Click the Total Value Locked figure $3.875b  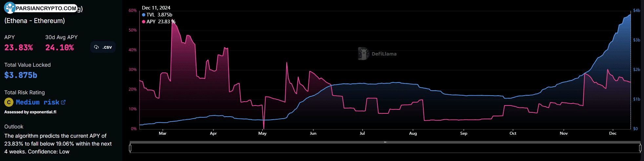21,75
